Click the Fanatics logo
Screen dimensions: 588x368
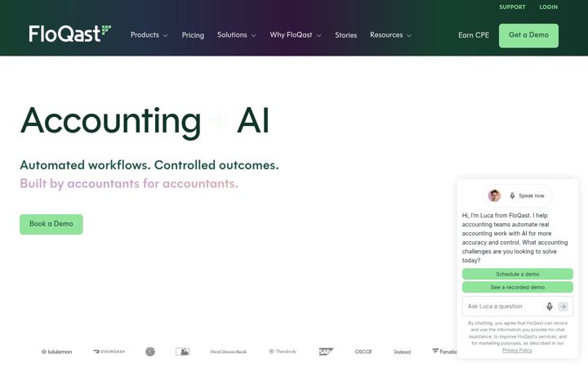445,352
